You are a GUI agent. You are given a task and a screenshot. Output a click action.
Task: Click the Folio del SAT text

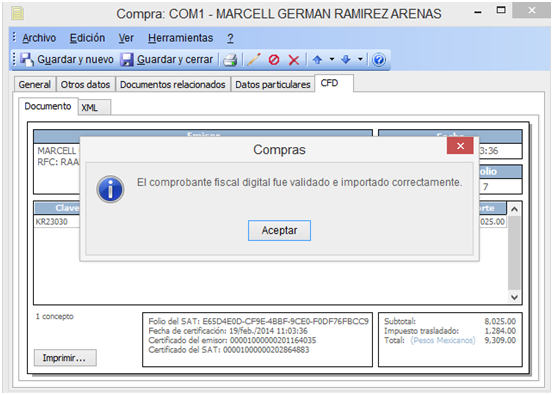point(258,321)
